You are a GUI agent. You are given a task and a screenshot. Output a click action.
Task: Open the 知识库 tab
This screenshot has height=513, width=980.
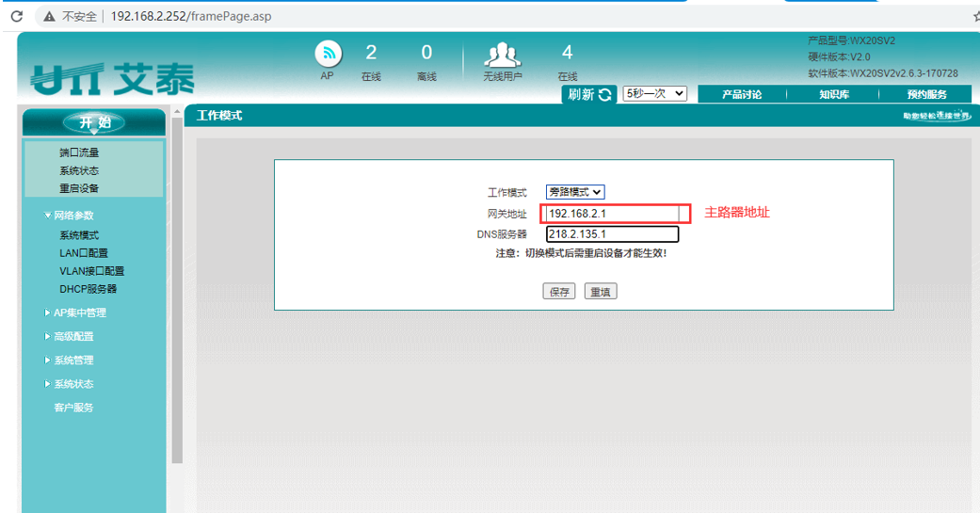(833, 94)
